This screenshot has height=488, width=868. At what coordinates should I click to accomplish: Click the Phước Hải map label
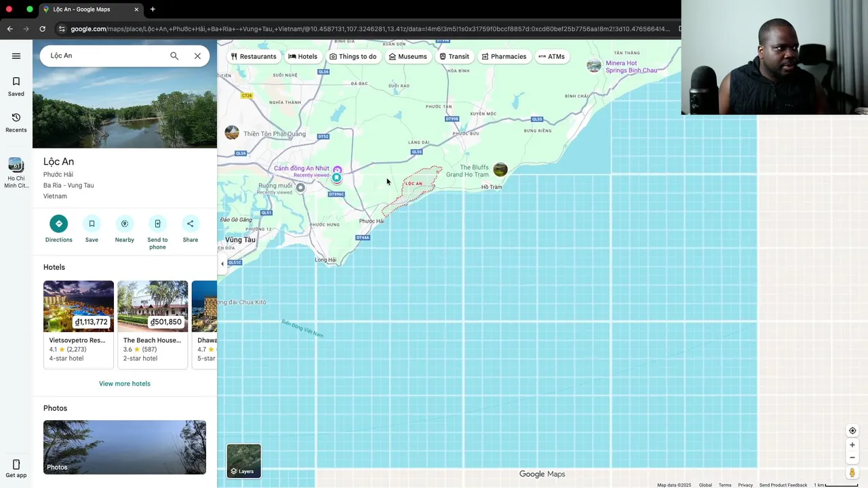click(372, 221)
